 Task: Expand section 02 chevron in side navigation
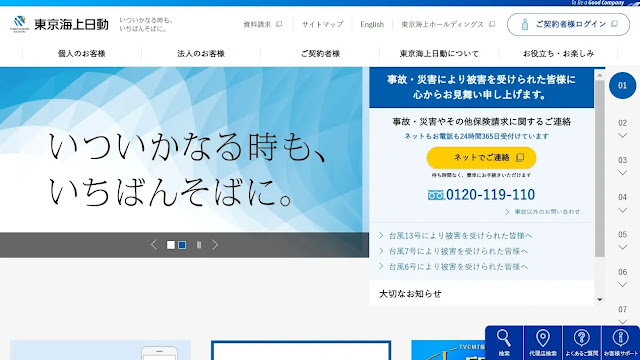pyautogui.click(x=622, y=136)
